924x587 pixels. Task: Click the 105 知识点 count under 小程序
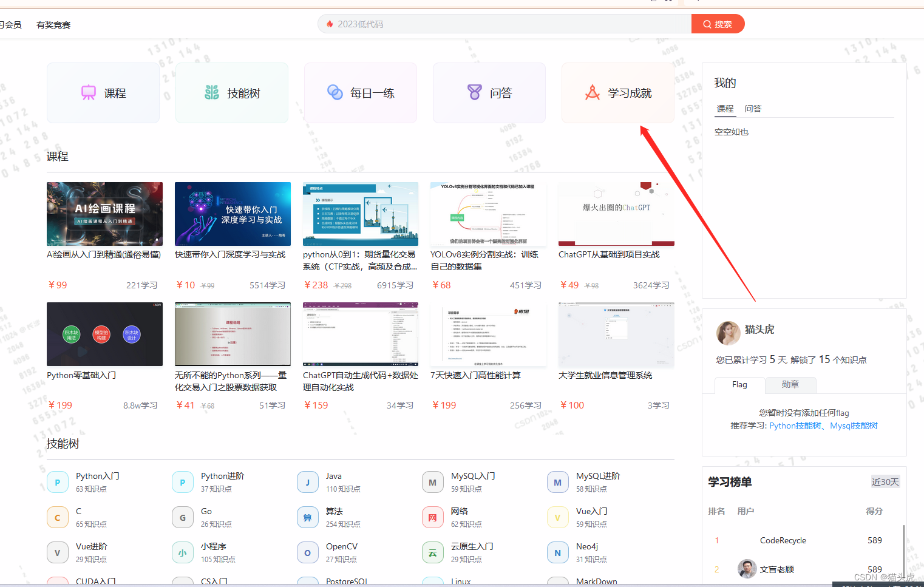(x=218, y=559)
